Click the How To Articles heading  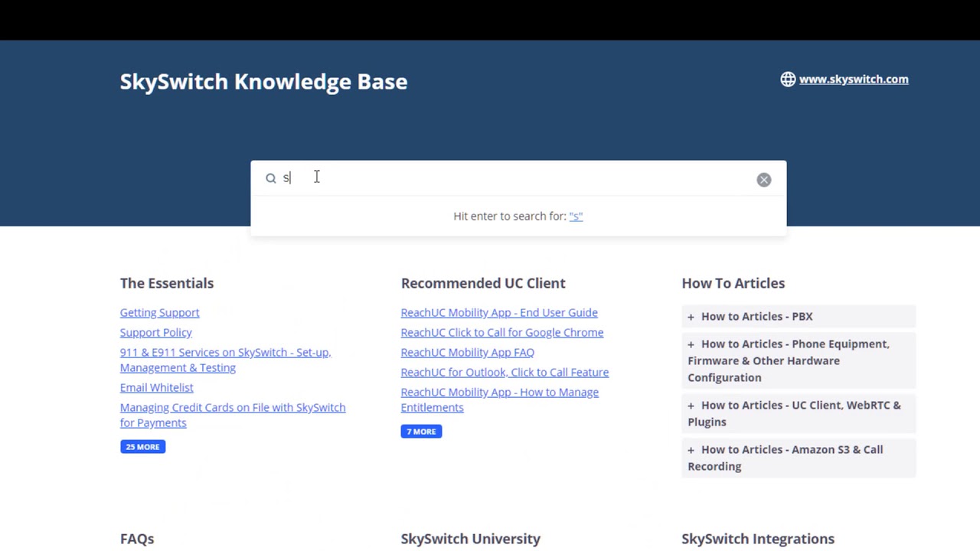(733, 283)
